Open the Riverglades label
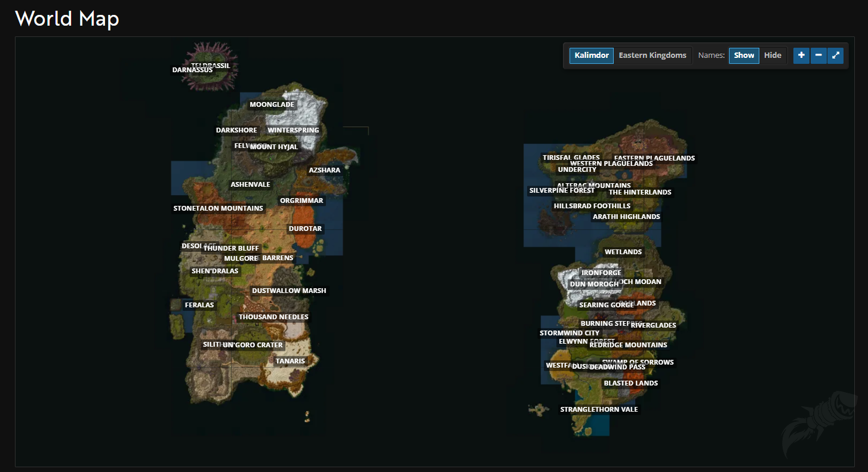868x472 pixels. point(654,325)
